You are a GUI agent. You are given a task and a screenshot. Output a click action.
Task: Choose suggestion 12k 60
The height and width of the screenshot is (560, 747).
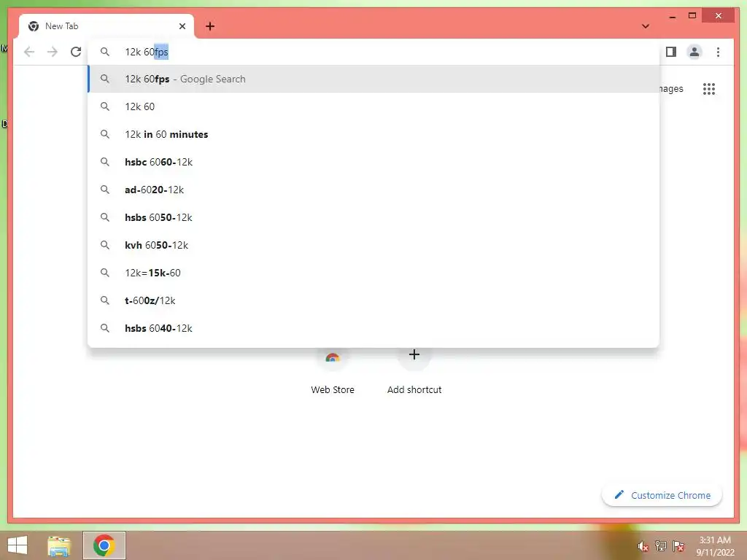pyautogui.click(x=374, y=106)
